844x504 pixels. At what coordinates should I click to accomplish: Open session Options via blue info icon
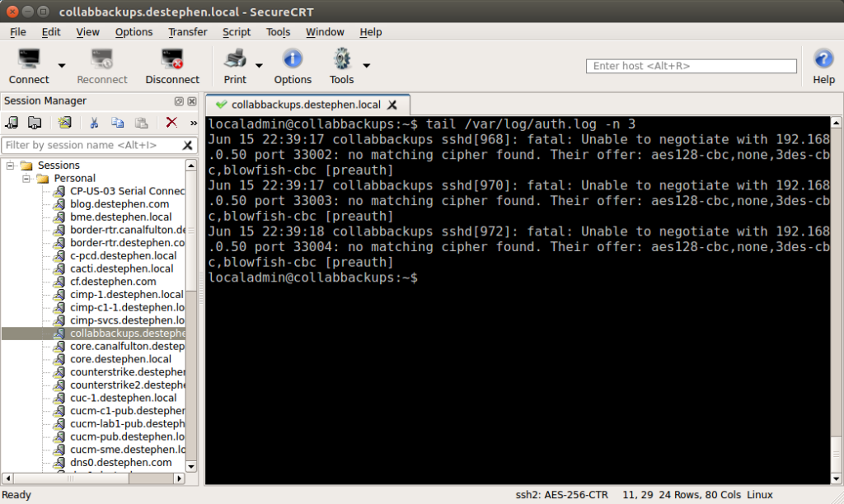coord(293,58)
